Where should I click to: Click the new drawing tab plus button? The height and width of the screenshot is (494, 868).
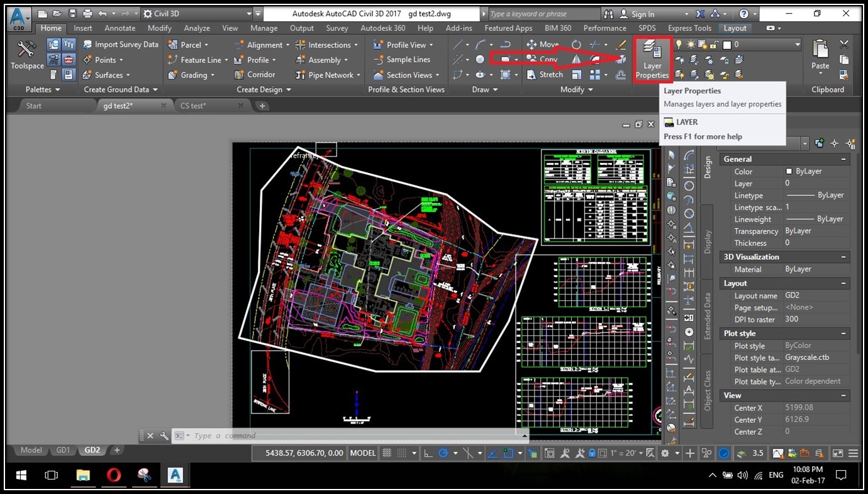[262, 106]
